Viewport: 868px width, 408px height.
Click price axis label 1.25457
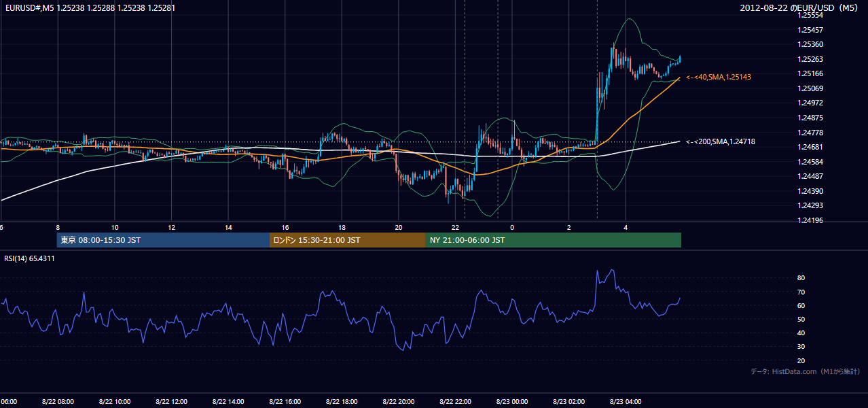pos(810,30)
